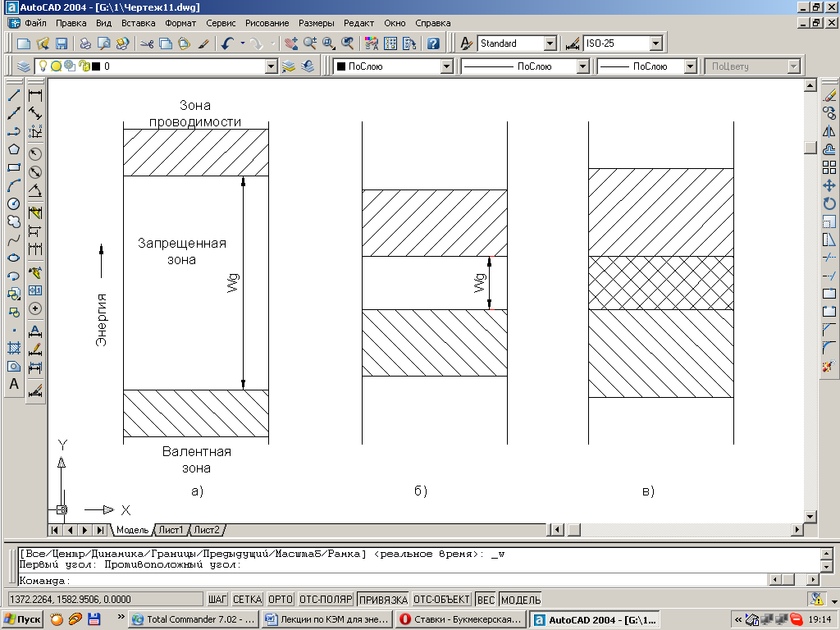Select the Rotate tool

point(829,203)
